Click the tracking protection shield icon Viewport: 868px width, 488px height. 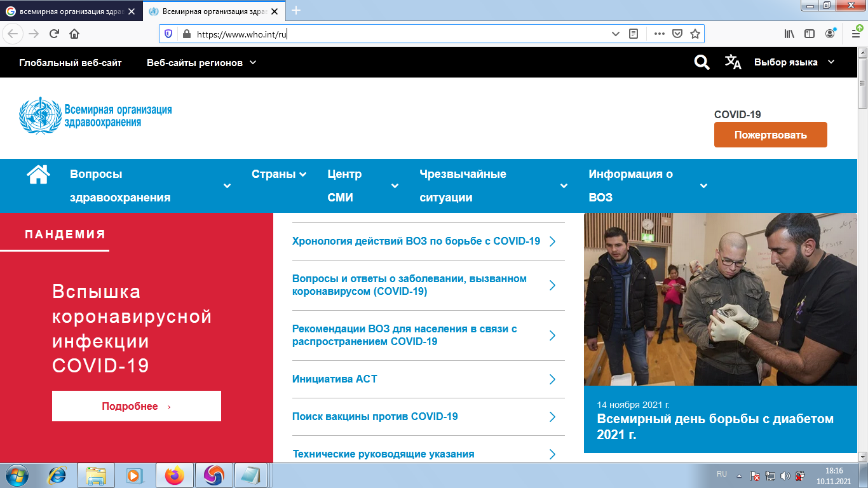[168, 34]
